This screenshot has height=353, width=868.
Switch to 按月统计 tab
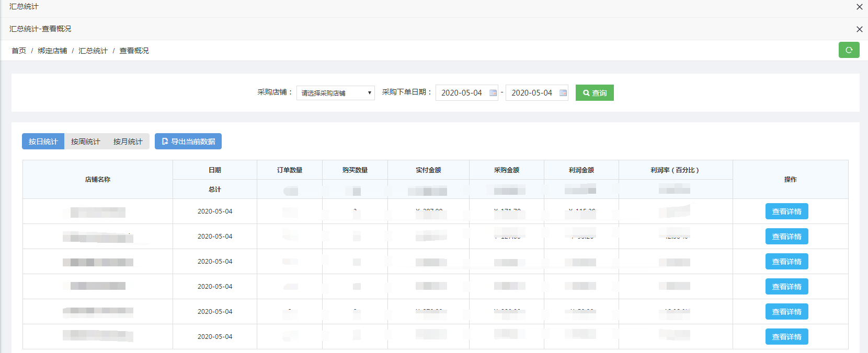[x=128, y=142]
